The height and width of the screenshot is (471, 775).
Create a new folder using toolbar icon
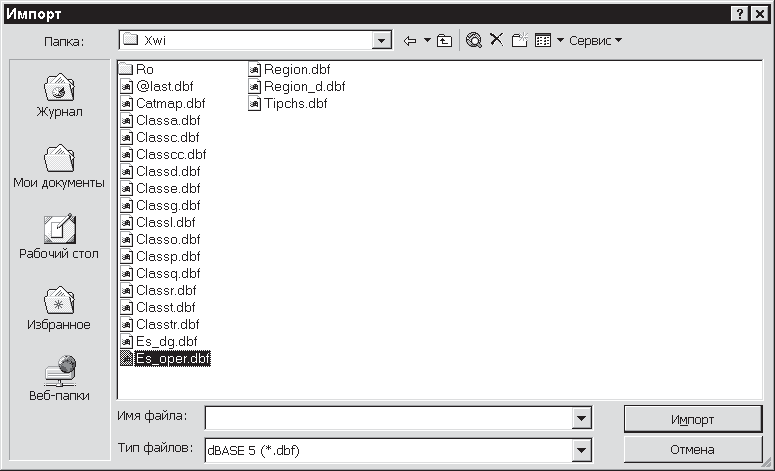519,41
